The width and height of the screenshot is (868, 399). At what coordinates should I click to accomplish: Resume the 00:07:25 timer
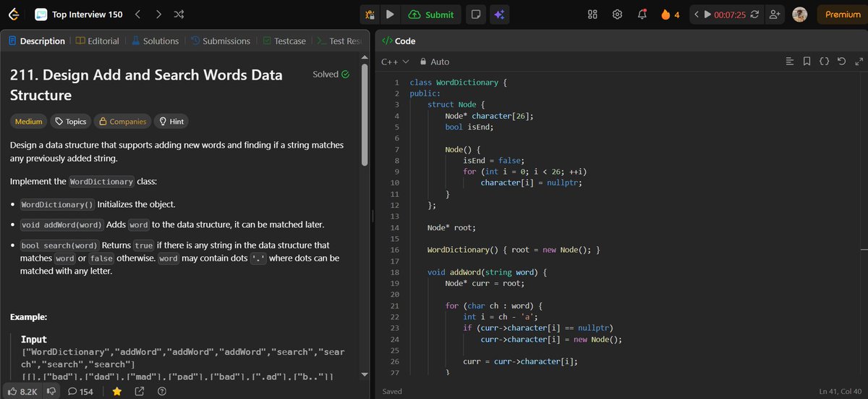click(707, 14)
